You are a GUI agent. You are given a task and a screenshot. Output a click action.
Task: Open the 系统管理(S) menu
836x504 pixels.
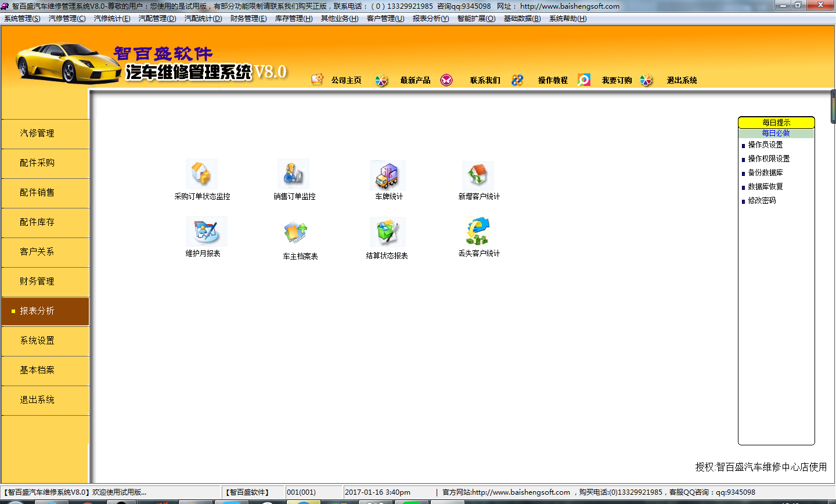tap(22, 19)
